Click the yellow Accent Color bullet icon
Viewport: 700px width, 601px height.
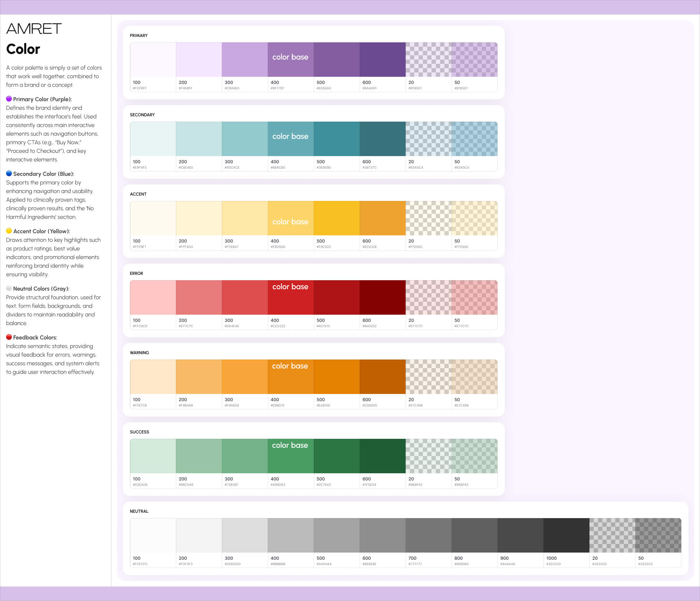click(x=9, y=231)
